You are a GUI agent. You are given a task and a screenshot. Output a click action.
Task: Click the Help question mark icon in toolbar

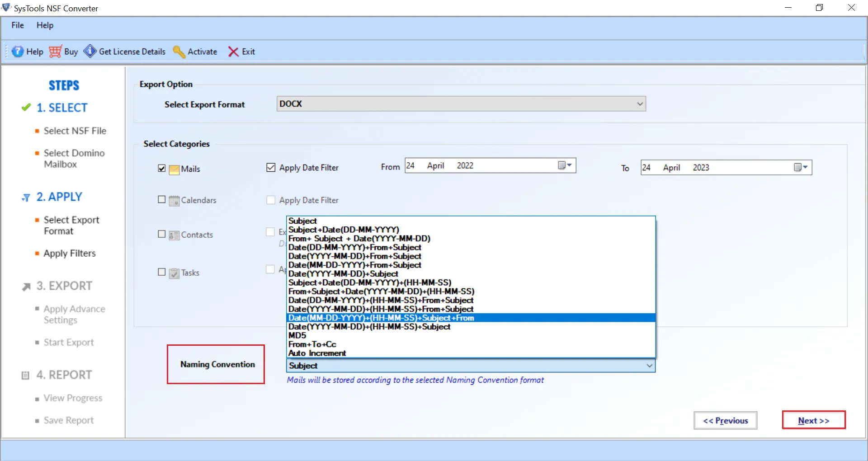point(17,52)
